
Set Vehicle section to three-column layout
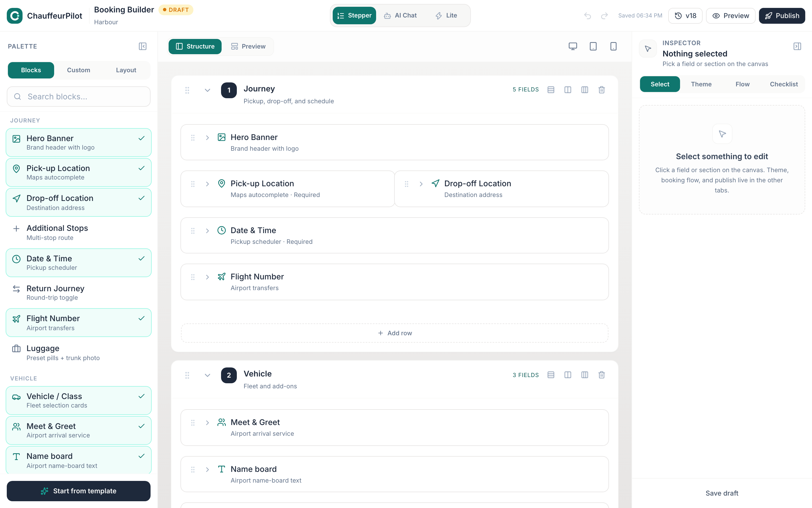(x=584, y=375)
